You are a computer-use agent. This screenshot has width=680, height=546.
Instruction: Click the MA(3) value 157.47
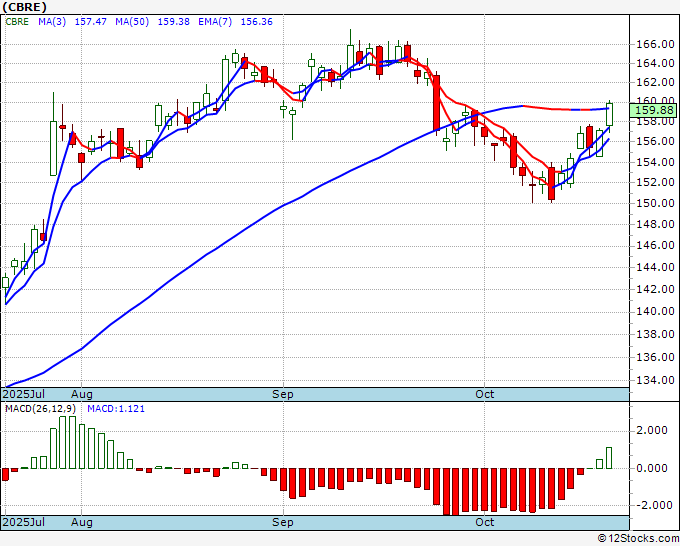tap(91, 22)
